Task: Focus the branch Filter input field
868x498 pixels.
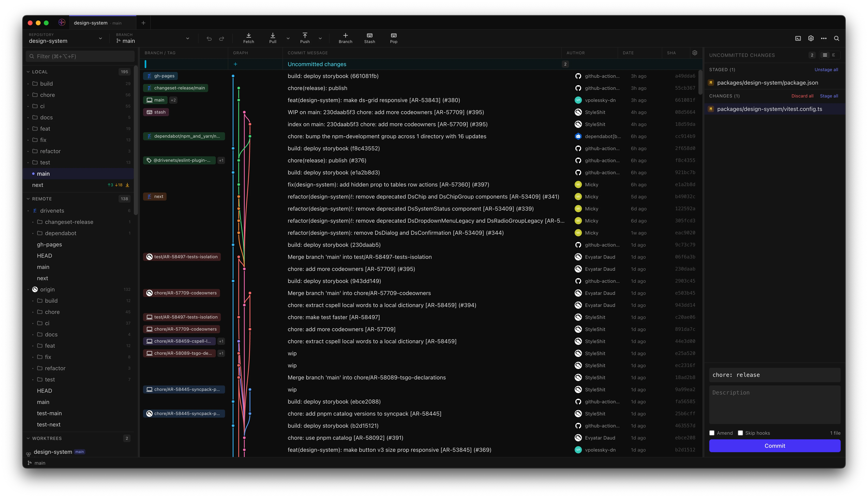Action: point(80,56)
